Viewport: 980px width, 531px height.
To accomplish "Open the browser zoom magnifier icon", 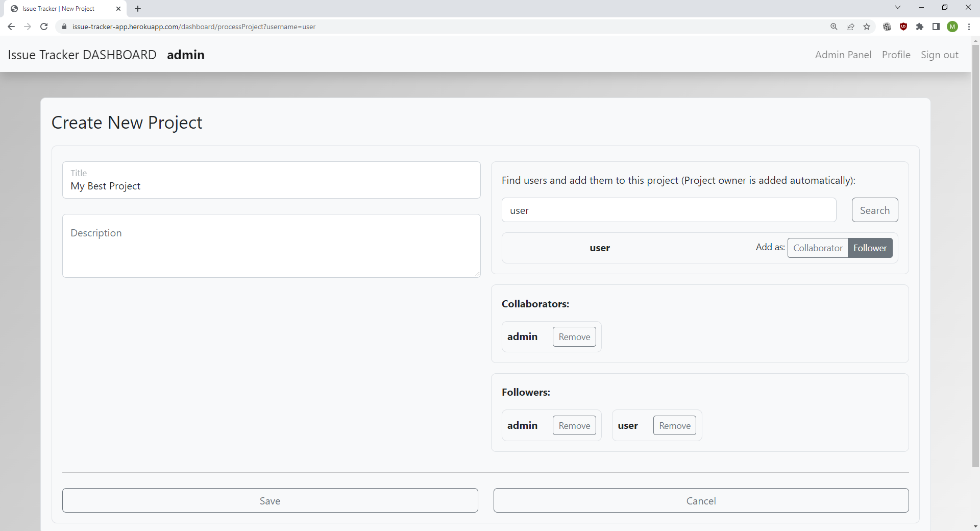I will [x=834, y=27].
